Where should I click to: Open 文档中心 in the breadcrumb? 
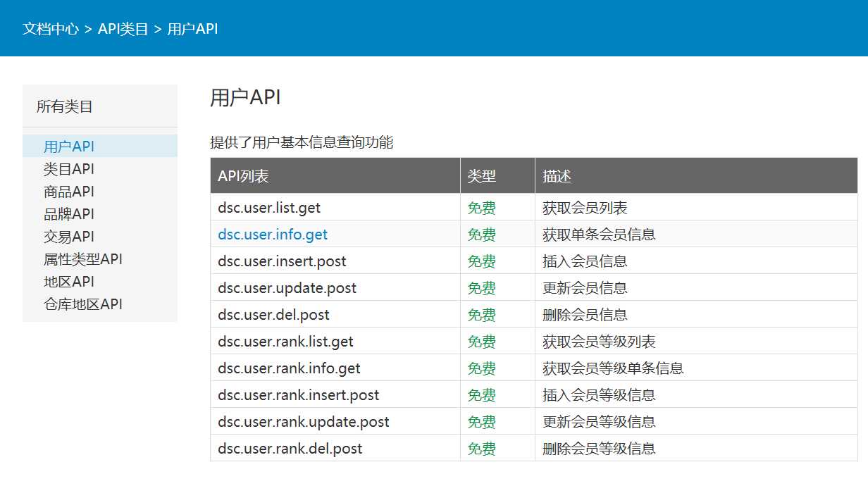coord(51,29)
